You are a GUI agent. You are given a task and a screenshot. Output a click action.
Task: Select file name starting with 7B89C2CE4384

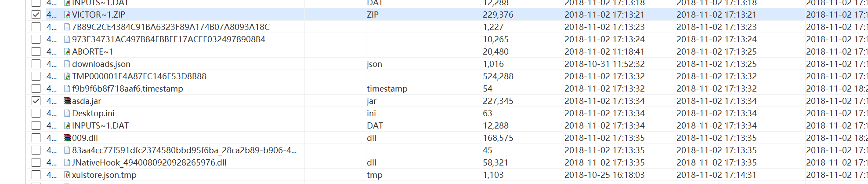click(171, 27)
